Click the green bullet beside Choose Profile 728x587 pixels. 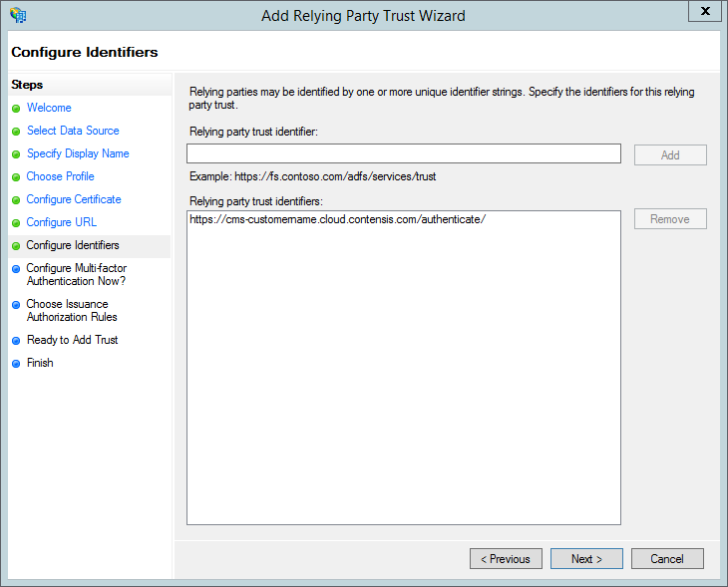[x=16, y=177]
